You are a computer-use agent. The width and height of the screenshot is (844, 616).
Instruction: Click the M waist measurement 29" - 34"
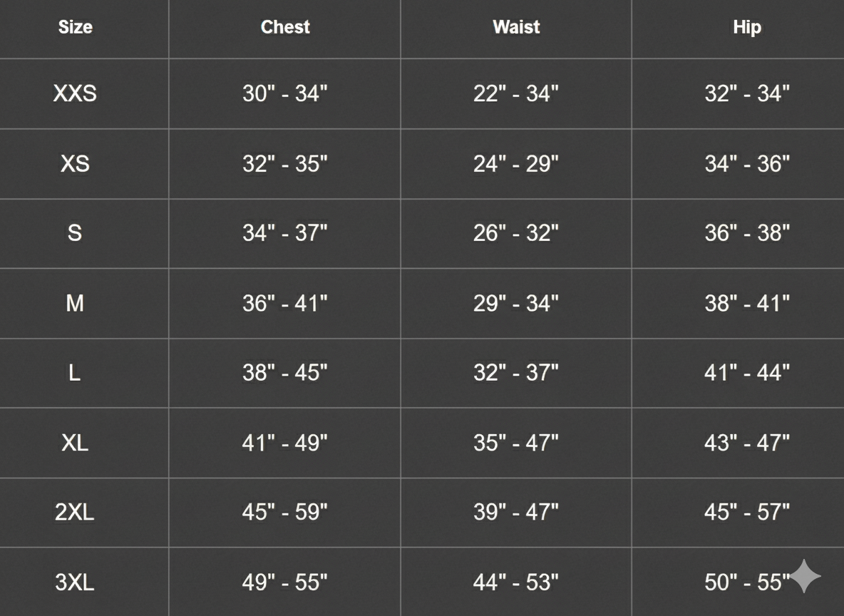coord(516,303)
